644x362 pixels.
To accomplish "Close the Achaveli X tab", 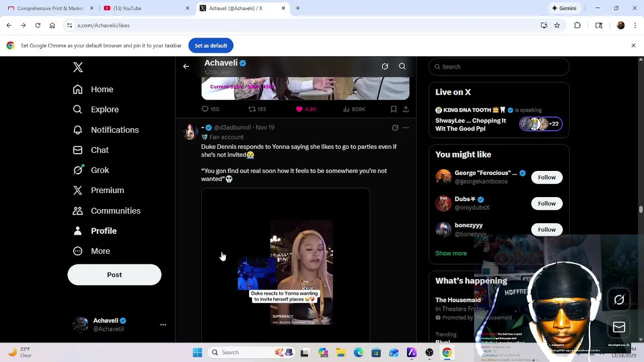I will tap(283, 8).
